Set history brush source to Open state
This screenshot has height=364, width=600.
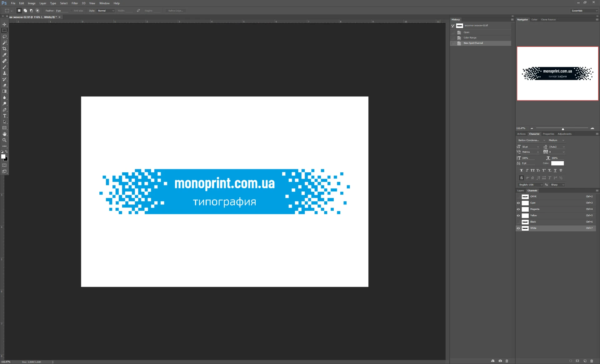[453, 32]
